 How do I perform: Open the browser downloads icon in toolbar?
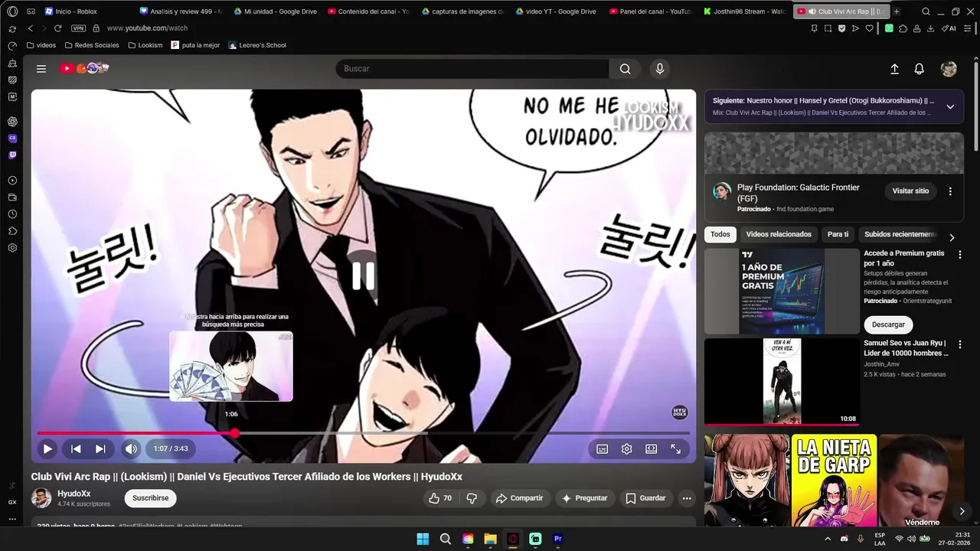(930, 28)
